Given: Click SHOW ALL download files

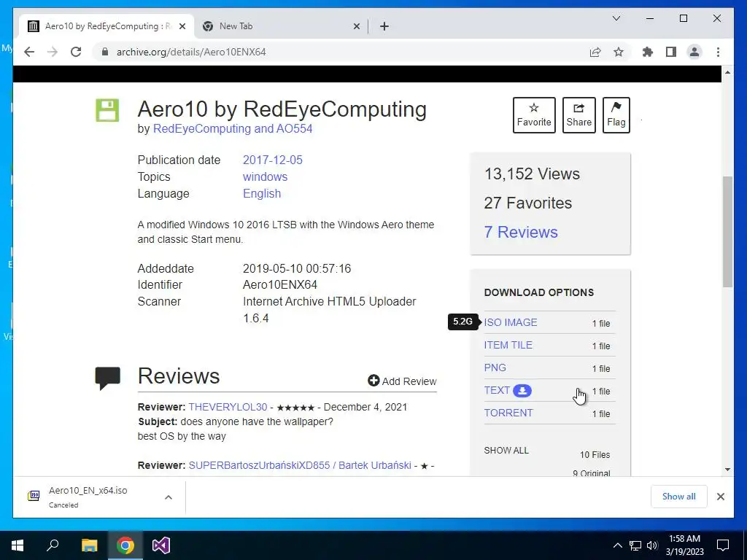Looking at the screenshot, I should pos(506,451).
